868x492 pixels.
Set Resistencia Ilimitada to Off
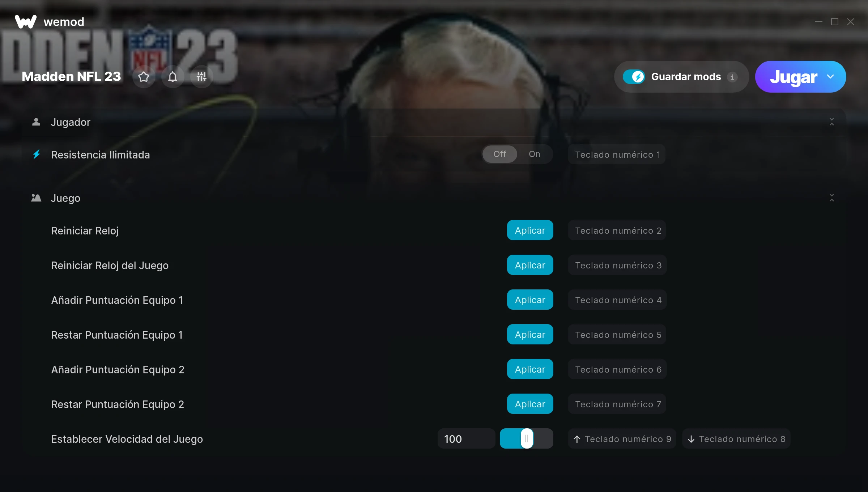click(500, 154)
